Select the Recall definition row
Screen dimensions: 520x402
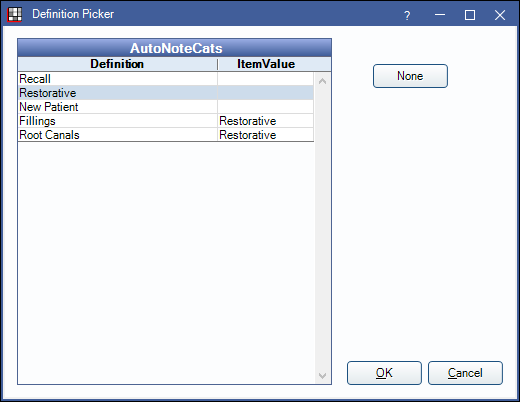tap(166, 79)
